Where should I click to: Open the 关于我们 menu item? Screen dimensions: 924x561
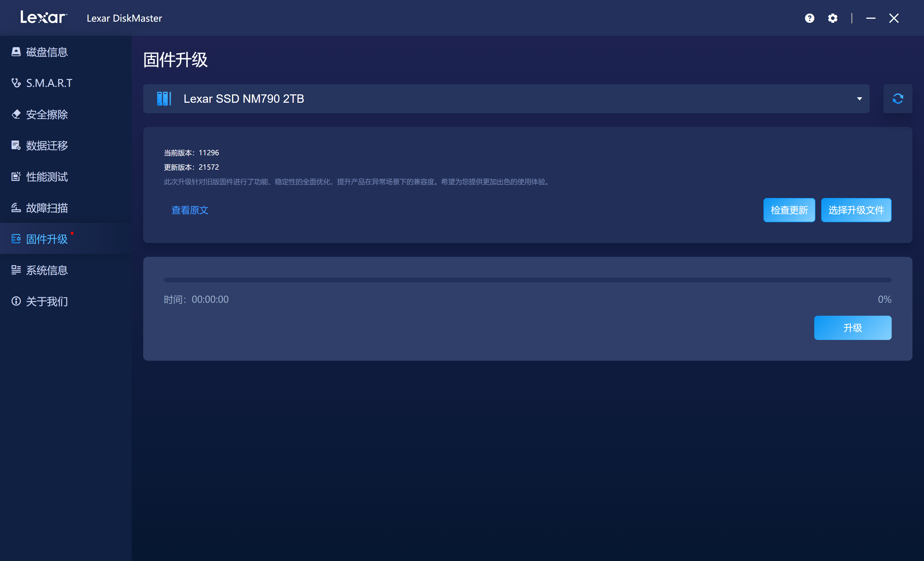pos(47,301)
